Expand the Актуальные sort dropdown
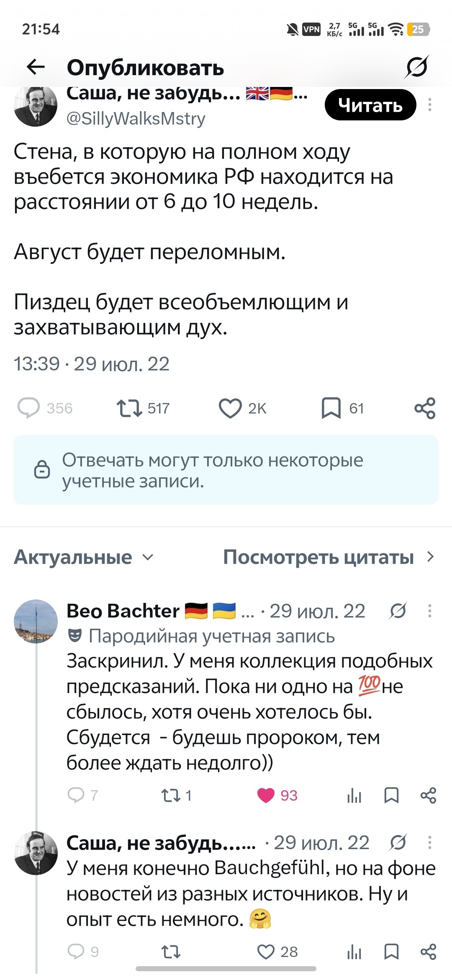 [x=84, y=557]
